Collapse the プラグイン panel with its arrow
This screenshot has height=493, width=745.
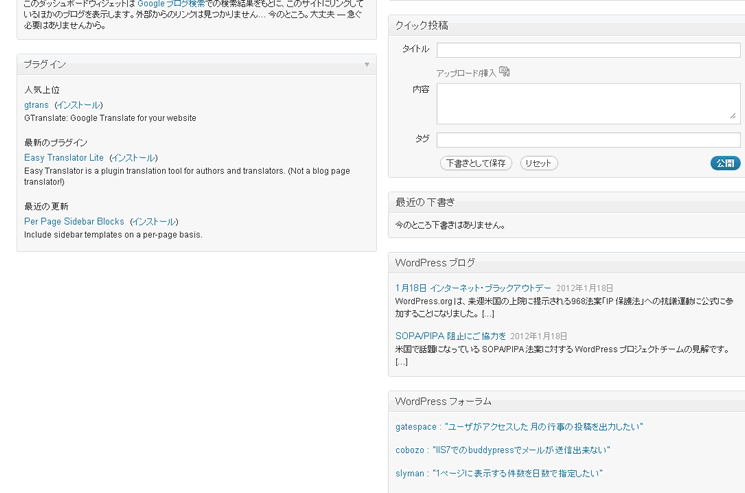coord(367,65)
